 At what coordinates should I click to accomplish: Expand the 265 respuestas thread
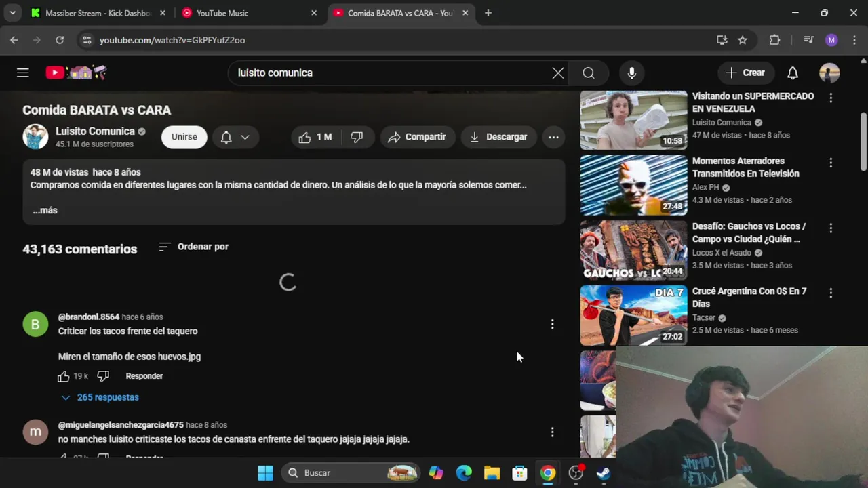pyautogui.click(x=100, y=397)
